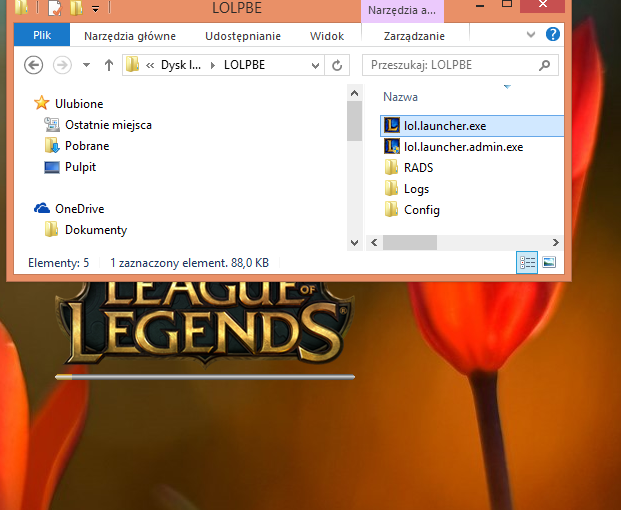621x510 pixels.
Task: Go up one folder level
Action: coord(109,65)
